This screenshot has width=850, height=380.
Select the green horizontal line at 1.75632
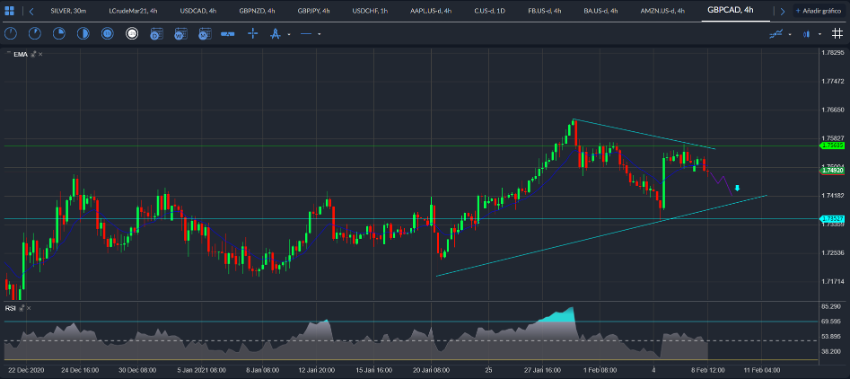click(412, 146)
